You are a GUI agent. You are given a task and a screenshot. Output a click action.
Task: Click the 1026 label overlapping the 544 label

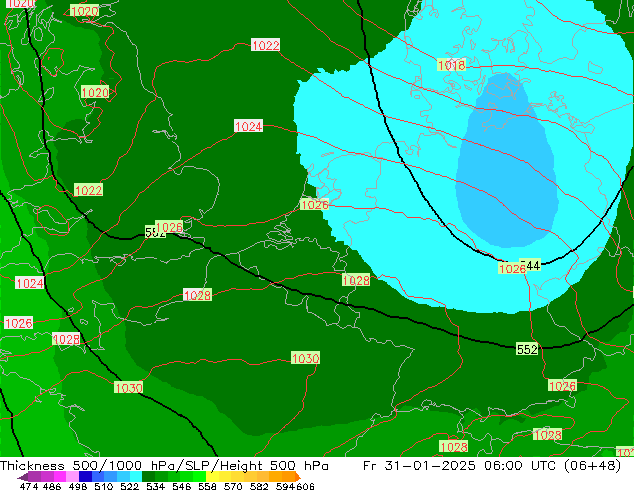(512, 268)
